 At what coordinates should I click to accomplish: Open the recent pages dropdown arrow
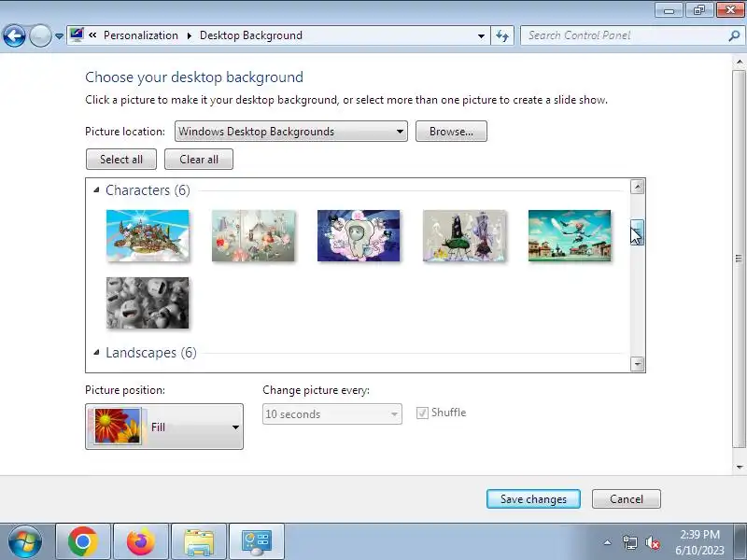tap(59, 36)
